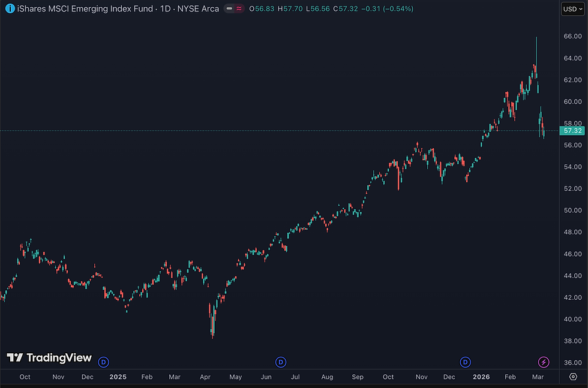The image size is (588, 388).
Task: Click the 64.00 price axis label
Action: click(572, 58)
